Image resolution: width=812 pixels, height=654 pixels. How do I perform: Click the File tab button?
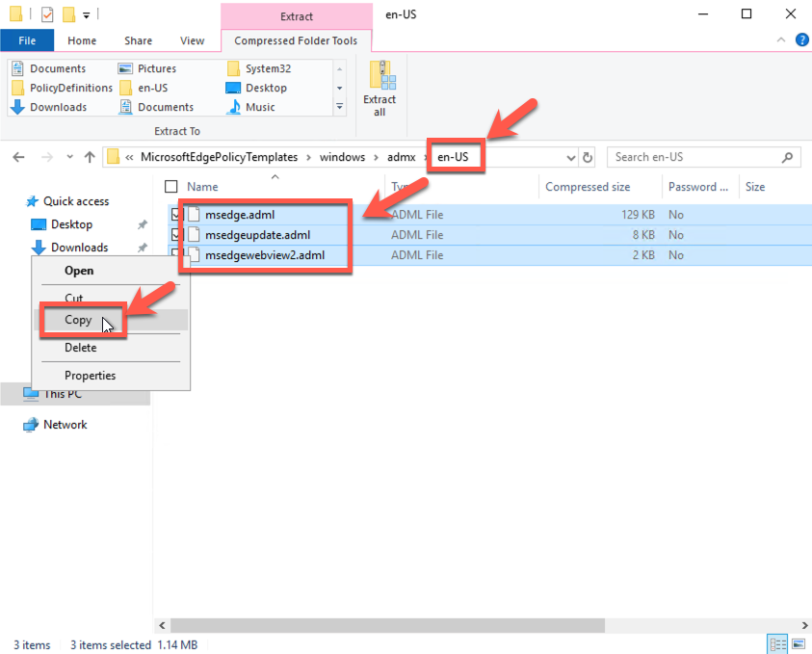tap(27, 40)
